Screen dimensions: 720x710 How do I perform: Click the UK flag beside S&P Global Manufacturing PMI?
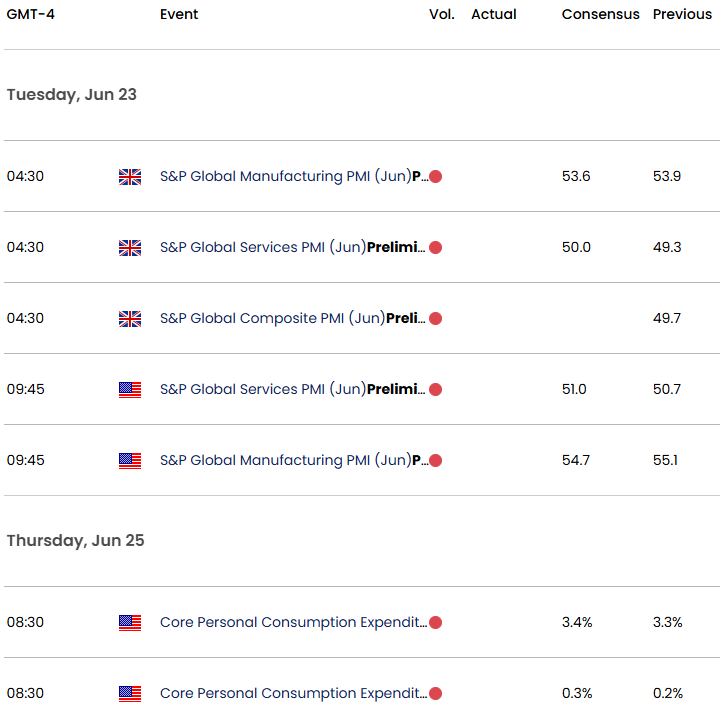(x=130, y=177)
